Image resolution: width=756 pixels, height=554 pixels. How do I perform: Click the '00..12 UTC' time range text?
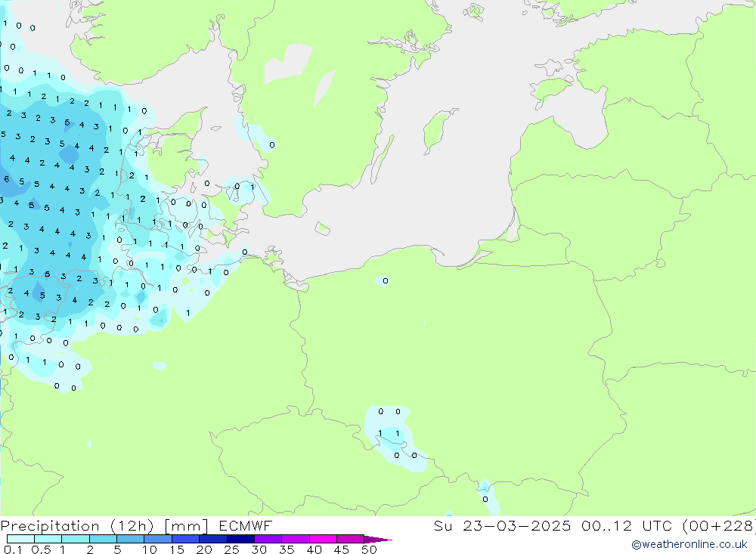tap(627, 525)
